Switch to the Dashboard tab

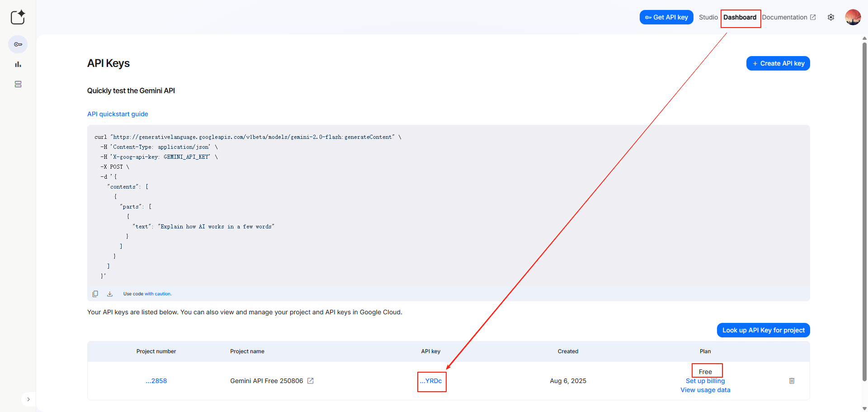tap(740, 17)
